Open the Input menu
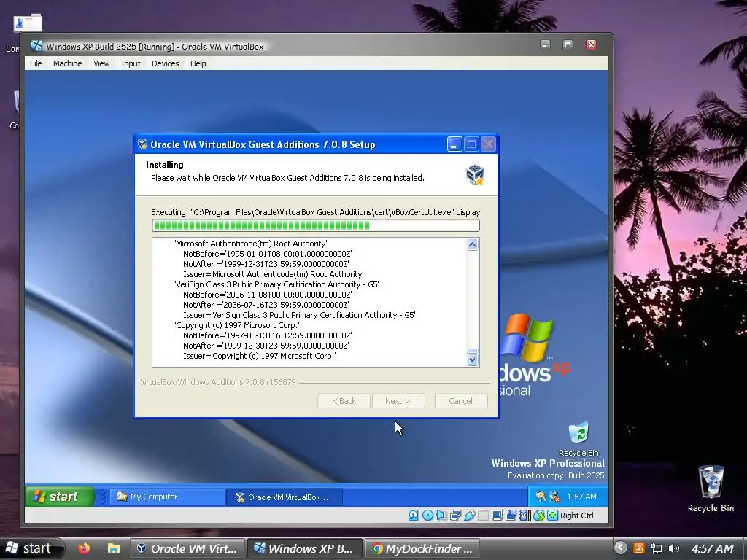Screen dimensions: 747x560 (x=131, y=63)
